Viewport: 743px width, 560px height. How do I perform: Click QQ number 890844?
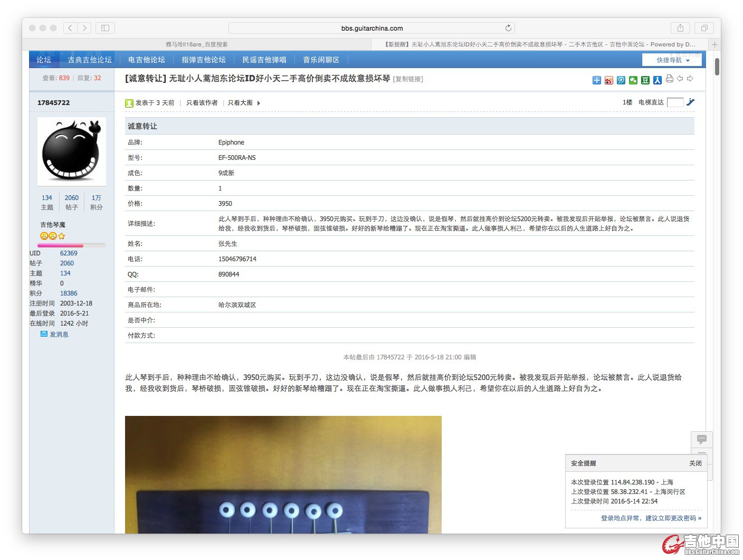[228, 274]
